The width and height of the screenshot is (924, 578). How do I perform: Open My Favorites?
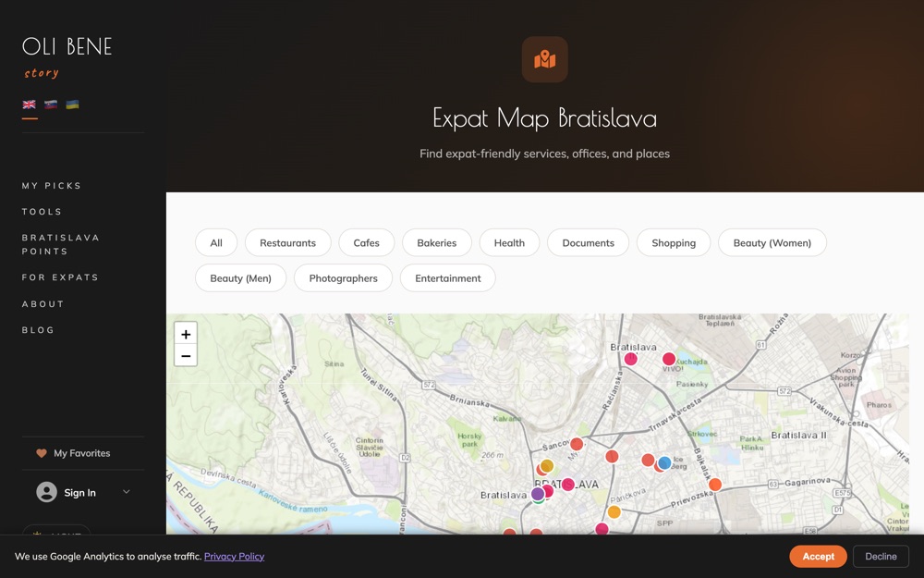tap(82, 453)
